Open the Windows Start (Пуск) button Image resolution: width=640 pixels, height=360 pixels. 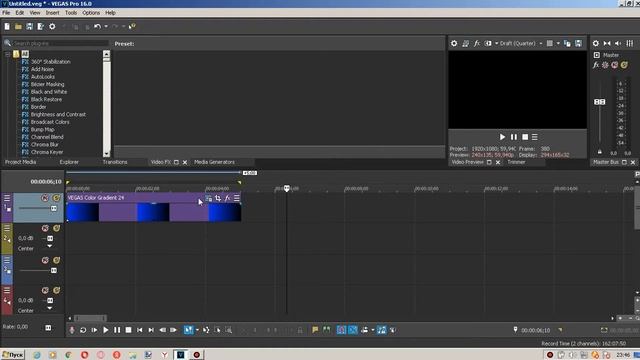tap(13, 355)
